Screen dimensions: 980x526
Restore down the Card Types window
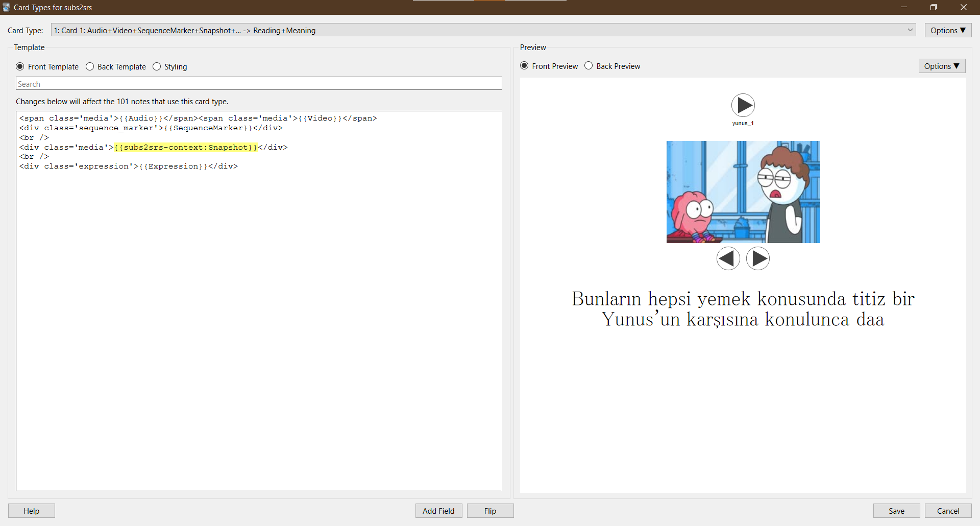coord(934,7)
